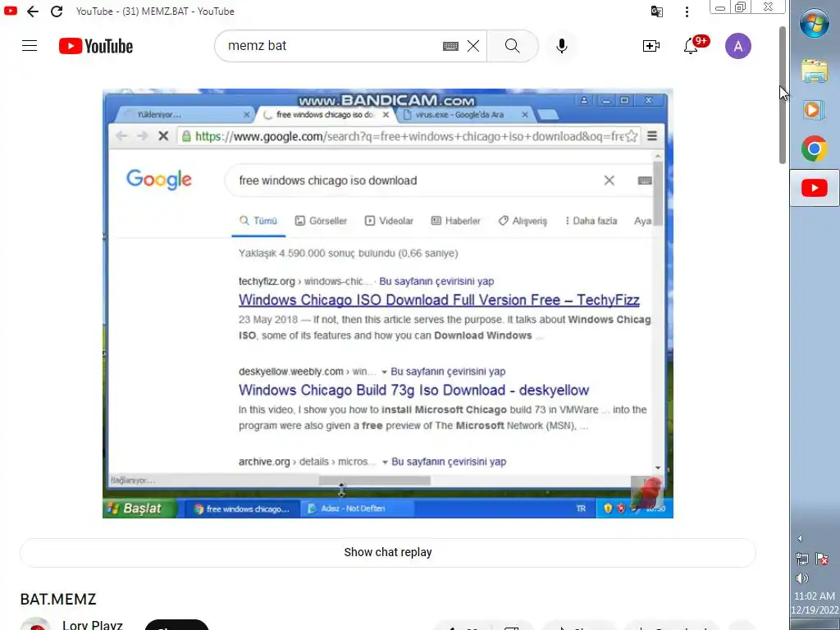Run search with the magnifier button
This screenshot has width=840, height=630.
[512, 46]
